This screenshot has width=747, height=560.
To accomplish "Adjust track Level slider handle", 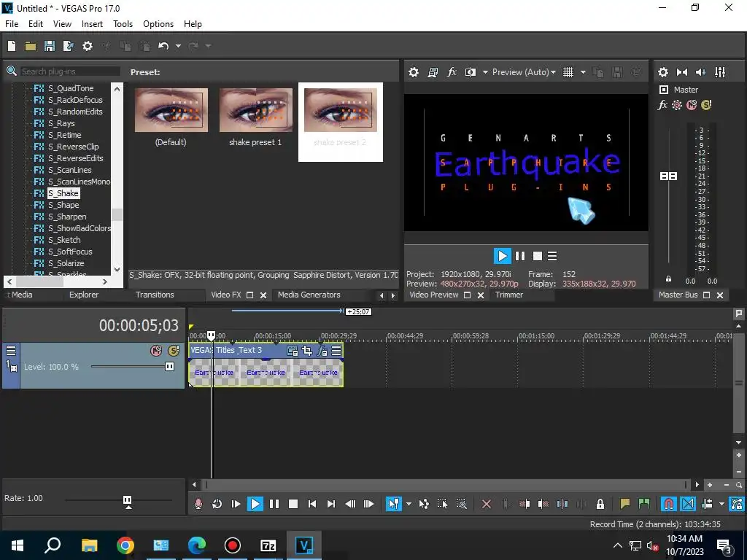I will pyautogui.click(x=169, y=367).
